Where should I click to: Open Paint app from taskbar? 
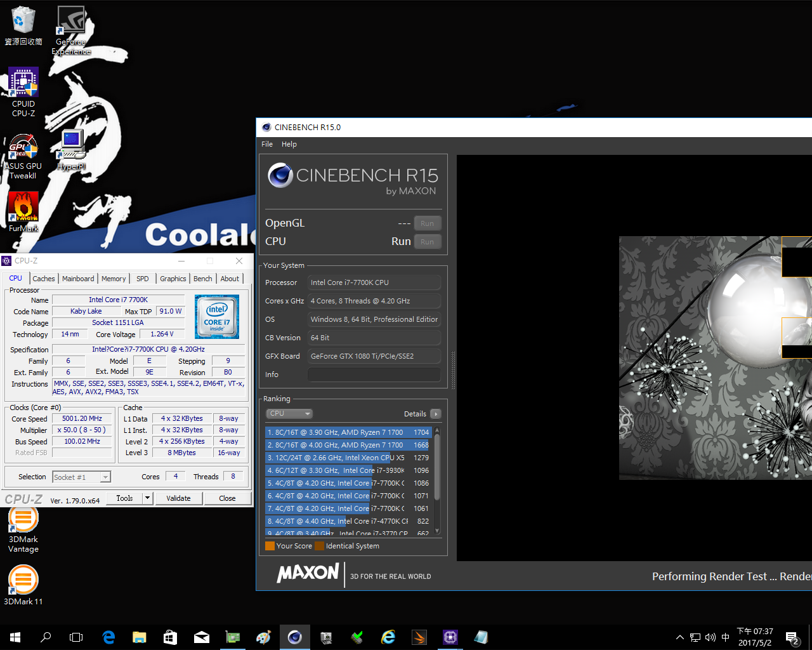(x=264, y=637)
